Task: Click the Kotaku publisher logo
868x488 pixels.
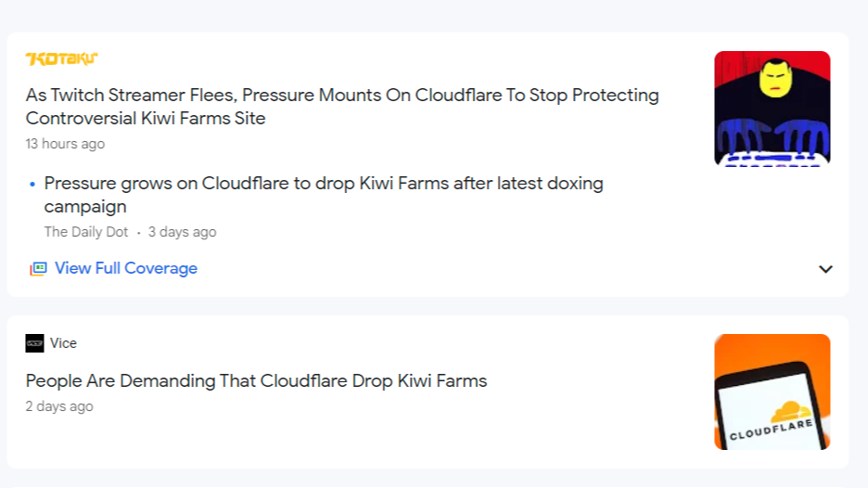Action: pos(61,58)
